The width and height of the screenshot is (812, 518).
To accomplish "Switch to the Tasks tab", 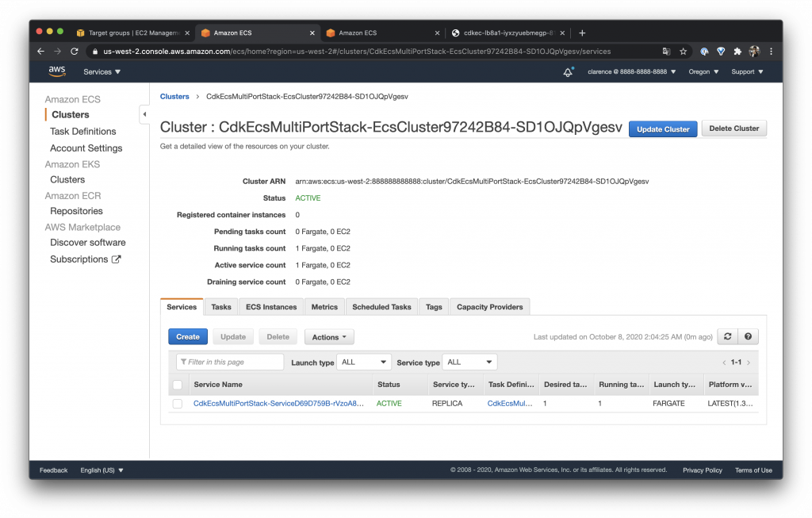I will [x=221, y=307].
